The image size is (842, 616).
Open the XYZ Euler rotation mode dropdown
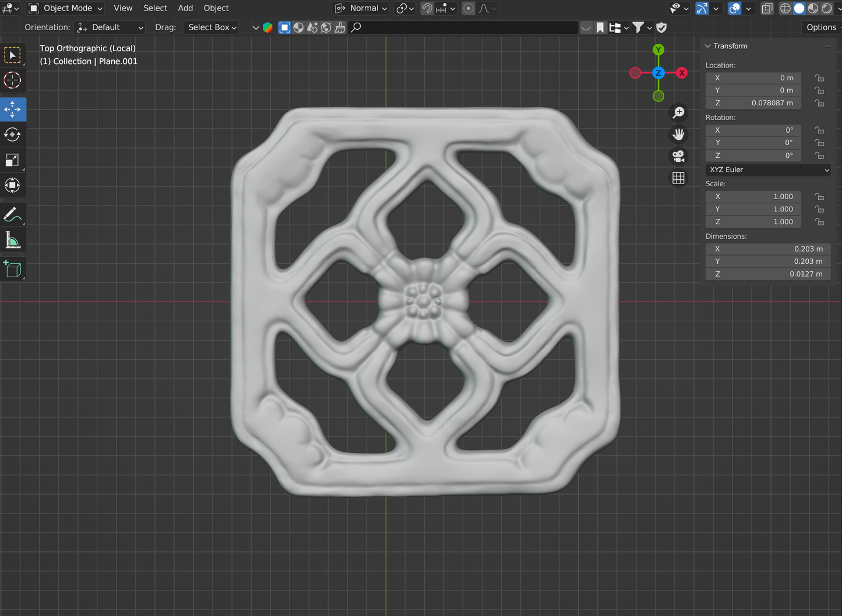pos(768,169)
